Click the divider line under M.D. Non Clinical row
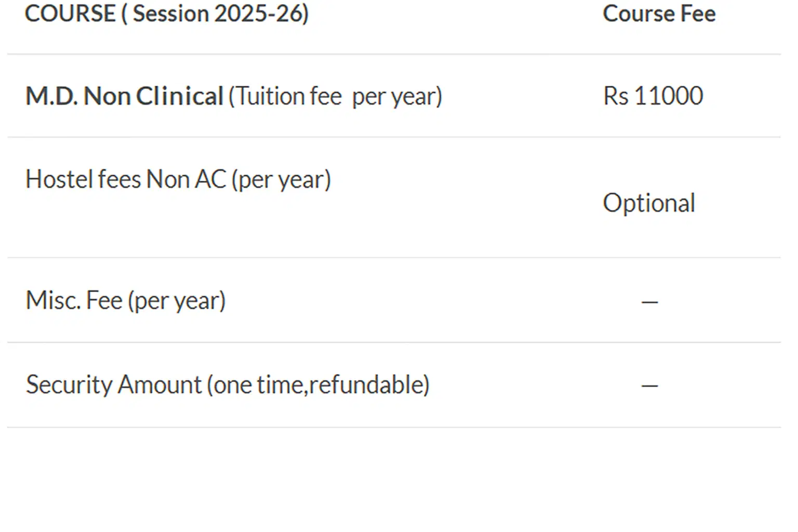Screen dimensions: 798x532 coord(394,137)
